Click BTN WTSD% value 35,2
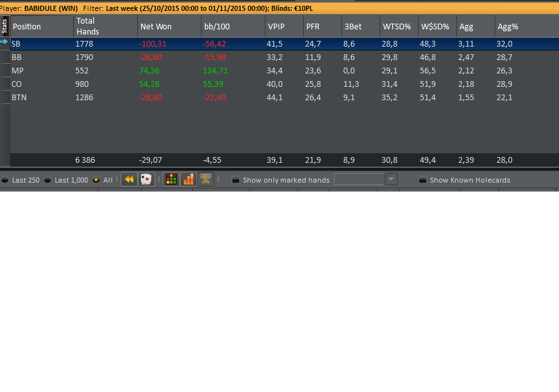The width and height of the screenshot is (559, 392). 389,98
